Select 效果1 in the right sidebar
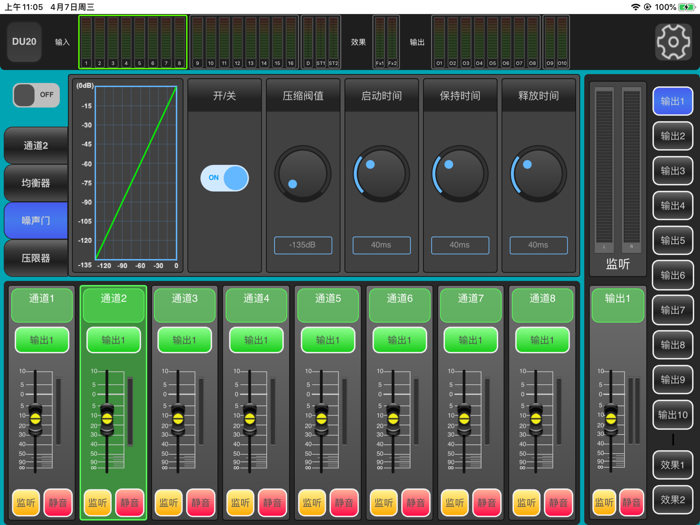This screenshot has height=525, width=700. [672, 465]
